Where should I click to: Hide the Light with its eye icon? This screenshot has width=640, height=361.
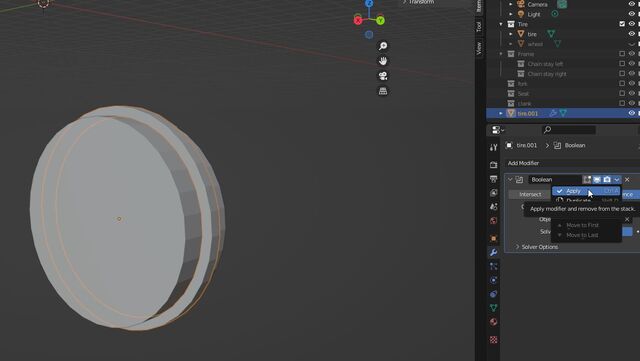pyautogui.click(x=632, y=14)
